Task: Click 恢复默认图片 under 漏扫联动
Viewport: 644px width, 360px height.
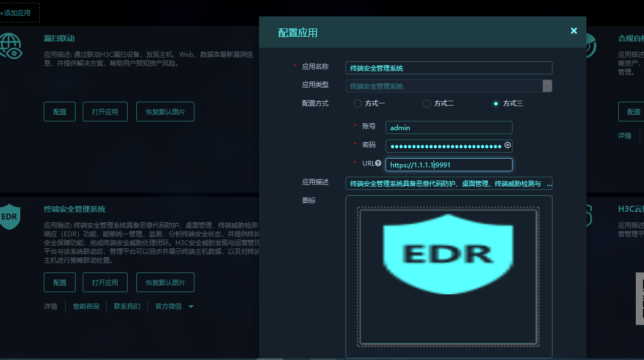Action: pos(165,112)
